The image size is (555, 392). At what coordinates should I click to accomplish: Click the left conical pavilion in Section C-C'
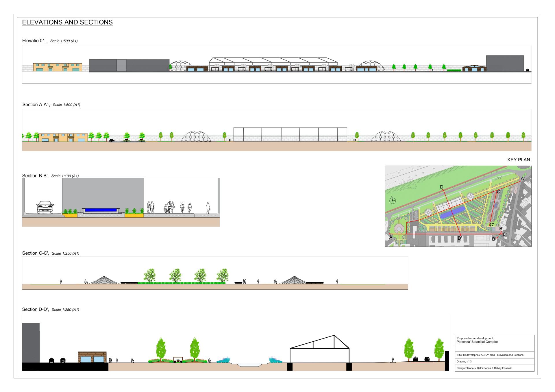click(x=104, y=280)
